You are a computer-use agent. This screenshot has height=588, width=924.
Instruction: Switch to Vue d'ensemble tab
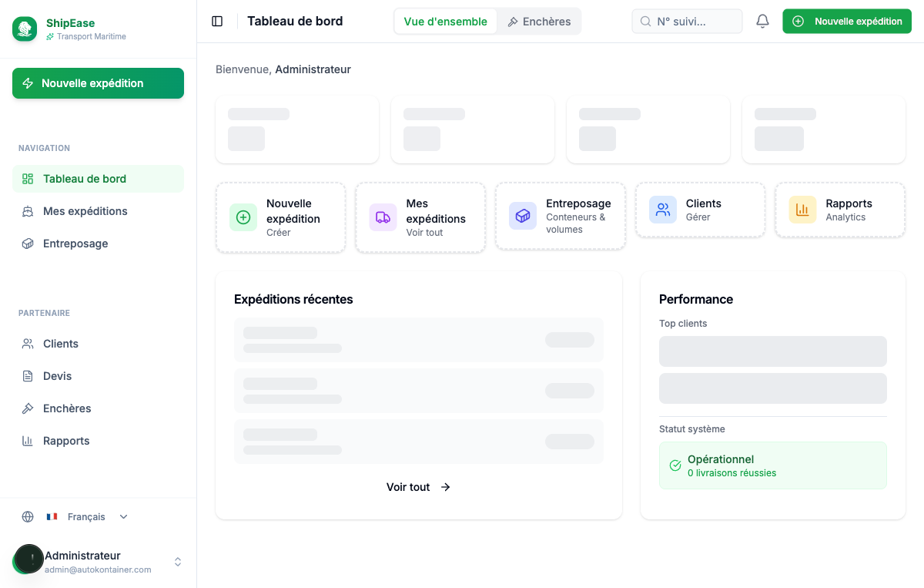[x=446, y=22]
